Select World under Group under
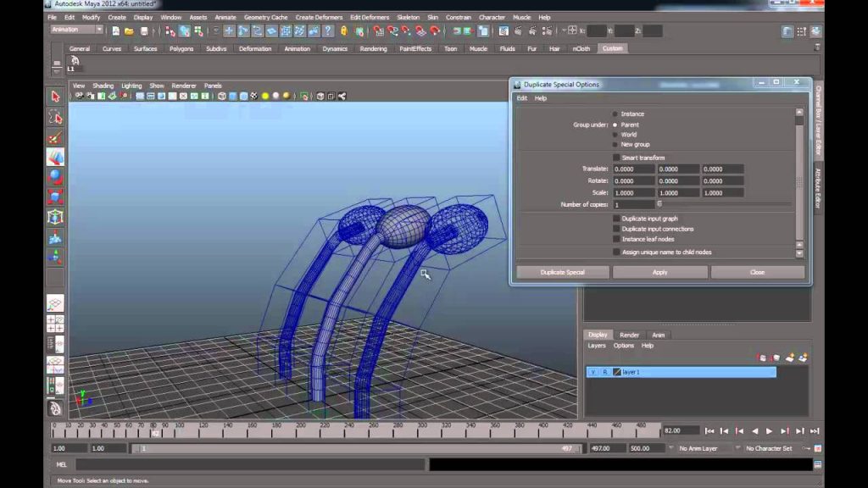Image resolution: width=868 pixels, height=488 pixels. click(615, 135)
